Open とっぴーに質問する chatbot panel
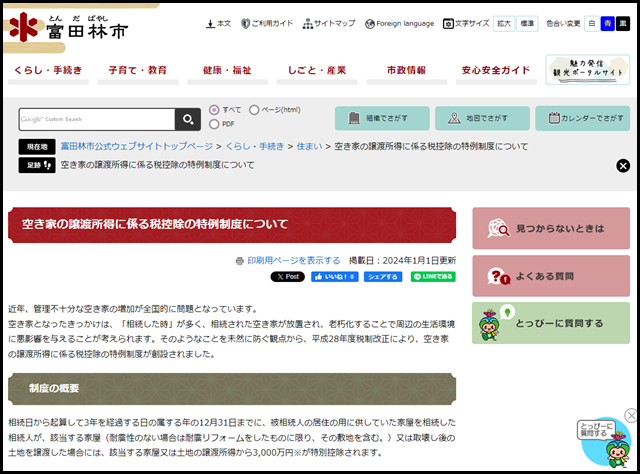 point(551,323)
